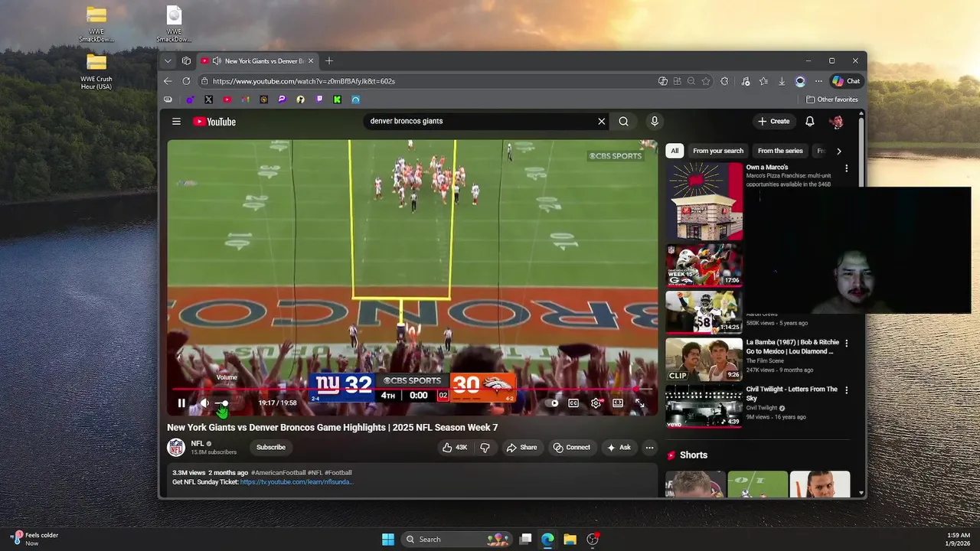Image resolution: width=980 pixels, height=551 pixels.
Task: Open Civil Twilight Letters From The Sky
Action: pos(792,393)
